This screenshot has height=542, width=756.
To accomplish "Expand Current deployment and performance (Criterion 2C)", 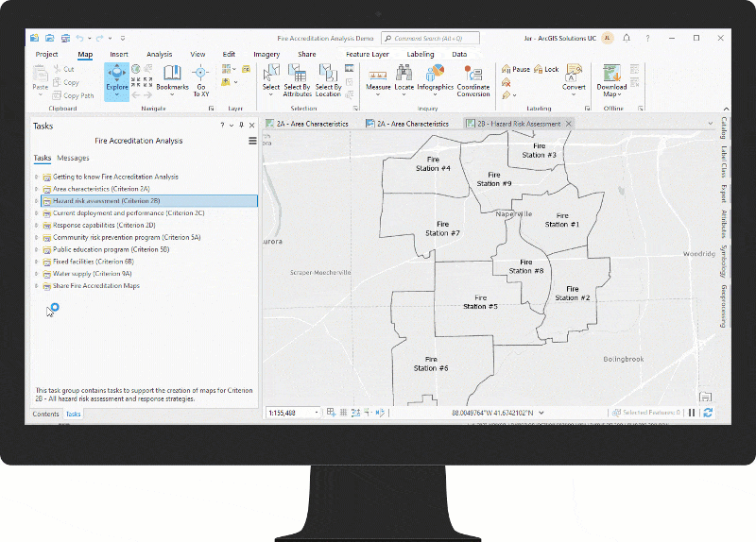I will click(36, 213).
